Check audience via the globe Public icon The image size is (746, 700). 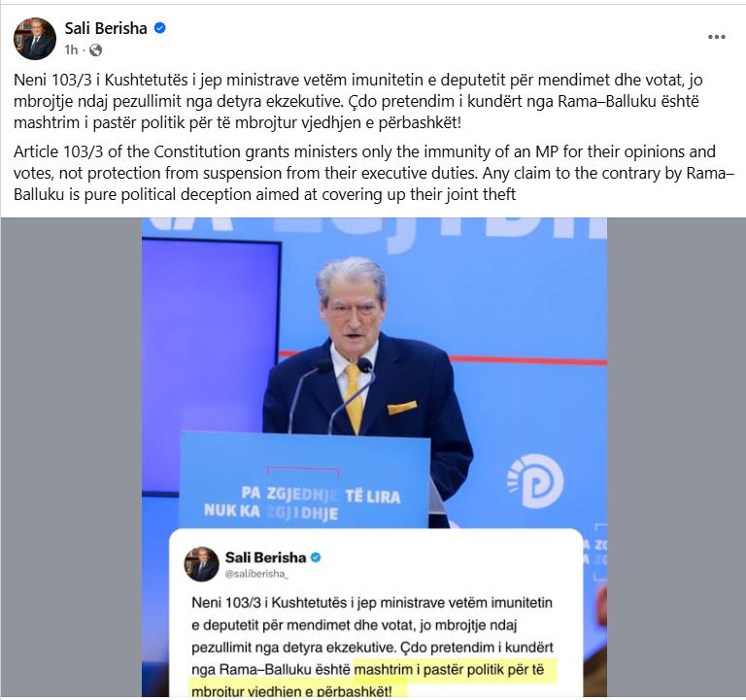click(95, 50)
